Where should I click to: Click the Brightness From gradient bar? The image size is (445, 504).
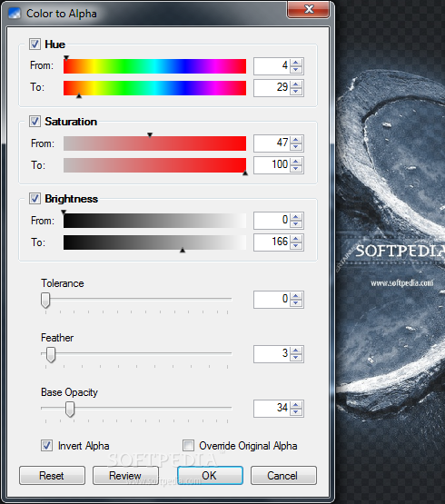154,221
